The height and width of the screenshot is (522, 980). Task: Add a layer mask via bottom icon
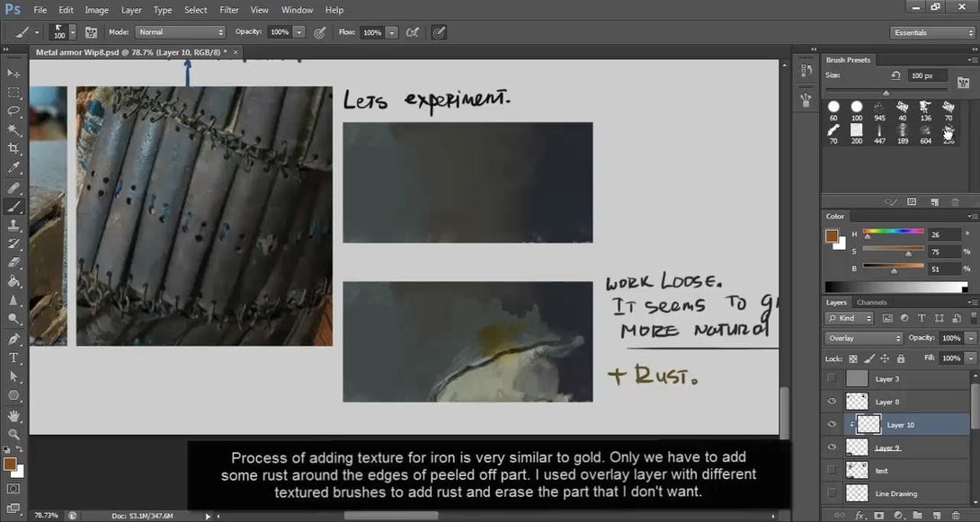click(878, 516)
